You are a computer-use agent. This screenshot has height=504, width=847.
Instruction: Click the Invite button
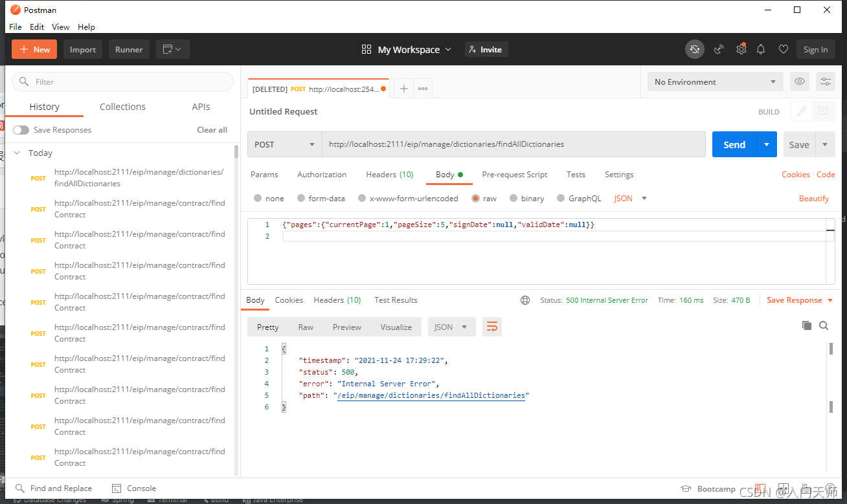pyautogui.click(x=486, y=49)
